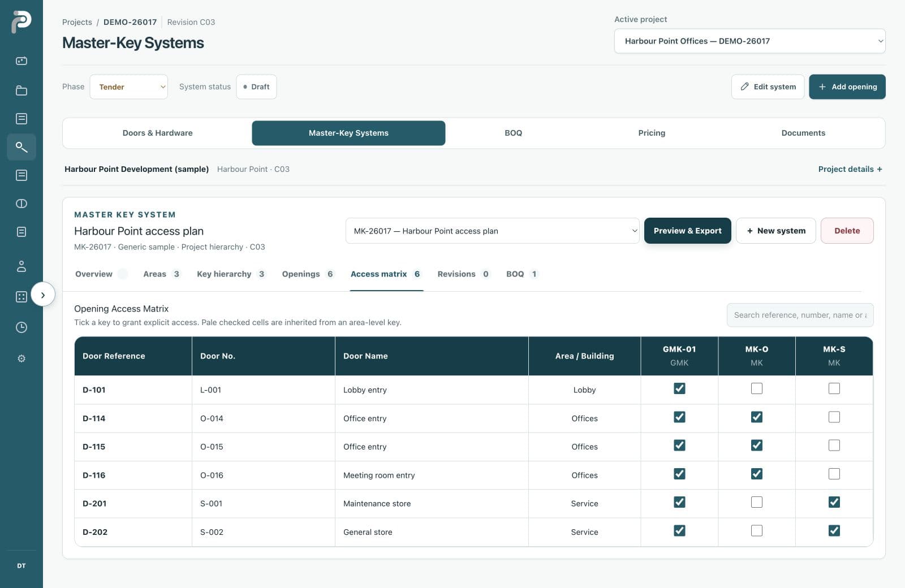Open the Key hierarchy sub-tab
The height and width of the screenshot is (588, 905).
point(231,274)
